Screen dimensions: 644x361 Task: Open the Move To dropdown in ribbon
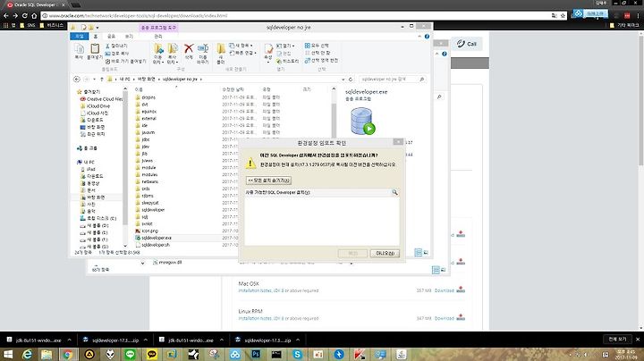pos(157,55)
